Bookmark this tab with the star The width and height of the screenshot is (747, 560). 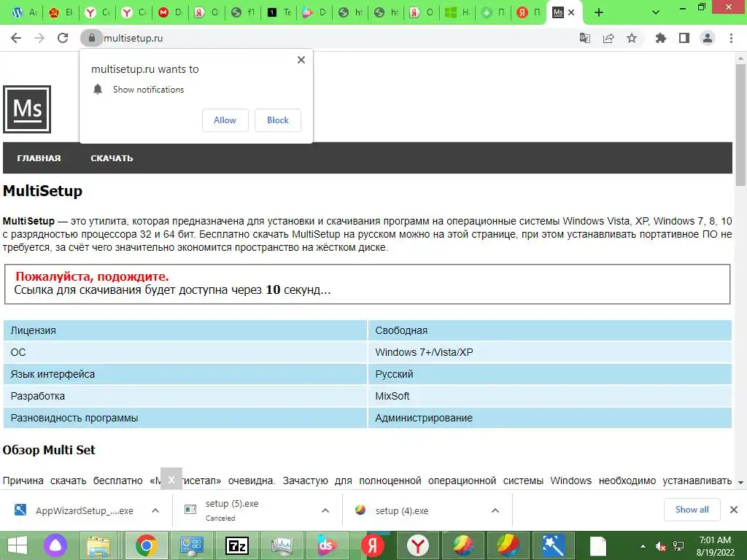632,38
